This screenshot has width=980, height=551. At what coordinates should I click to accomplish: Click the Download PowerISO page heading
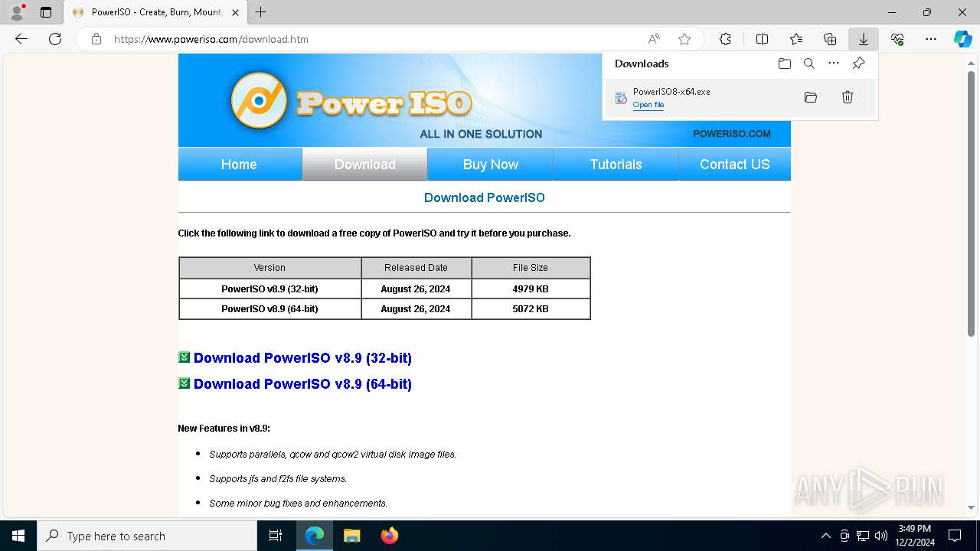[485, 197]
